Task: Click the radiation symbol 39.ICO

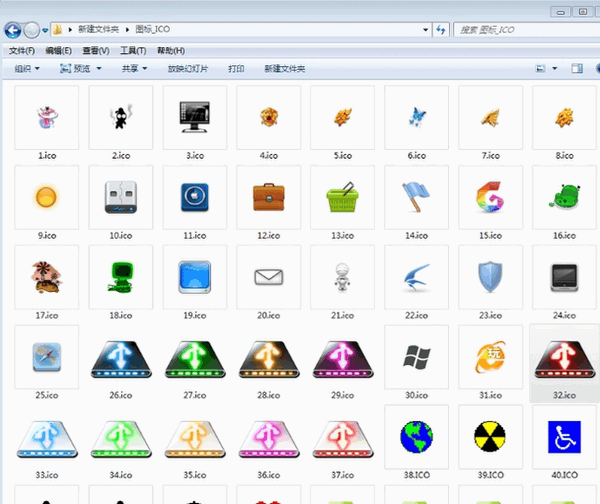Action: pos(489,436)
